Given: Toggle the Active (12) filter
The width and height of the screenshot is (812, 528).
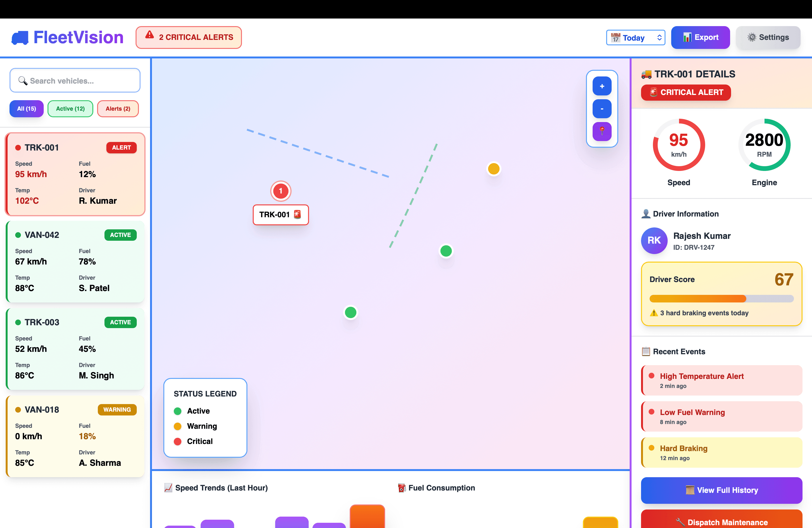Looking at the screenshot, I should 70,108.
